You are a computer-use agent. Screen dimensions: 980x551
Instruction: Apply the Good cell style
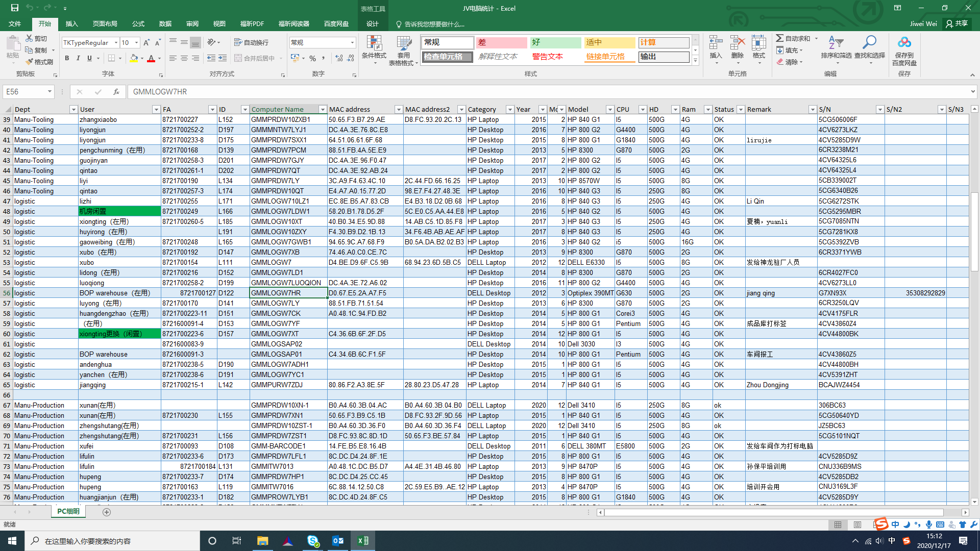tap(555, 42)
